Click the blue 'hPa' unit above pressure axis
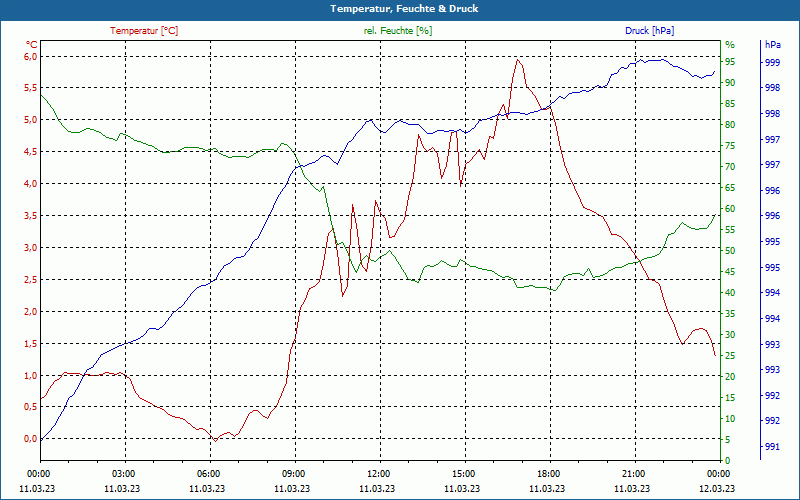The image size is (800, 500). pos(772,44)
